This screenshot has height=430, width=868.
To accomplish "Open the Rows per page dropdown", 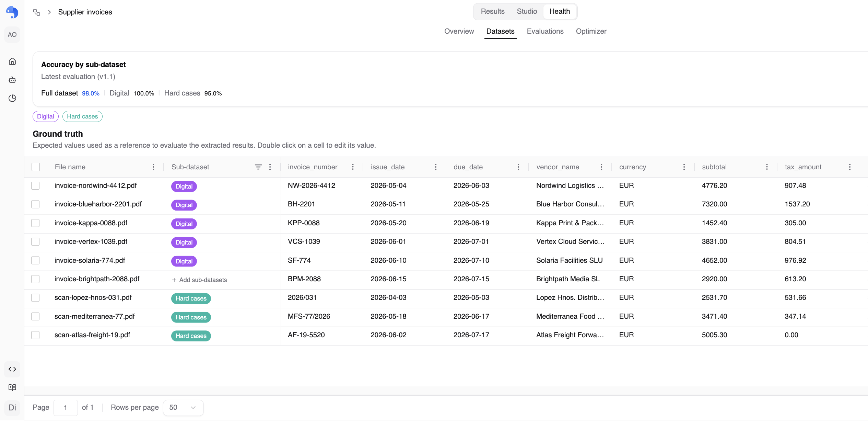I will (x=183, y=408).
